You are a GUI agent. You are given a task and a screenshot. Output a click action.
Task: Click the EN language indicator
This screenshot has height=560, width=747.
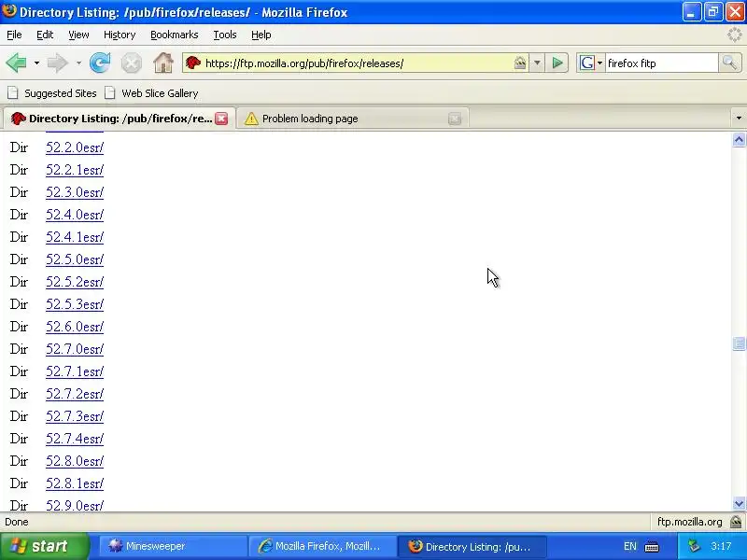click(x=629, y=546)
